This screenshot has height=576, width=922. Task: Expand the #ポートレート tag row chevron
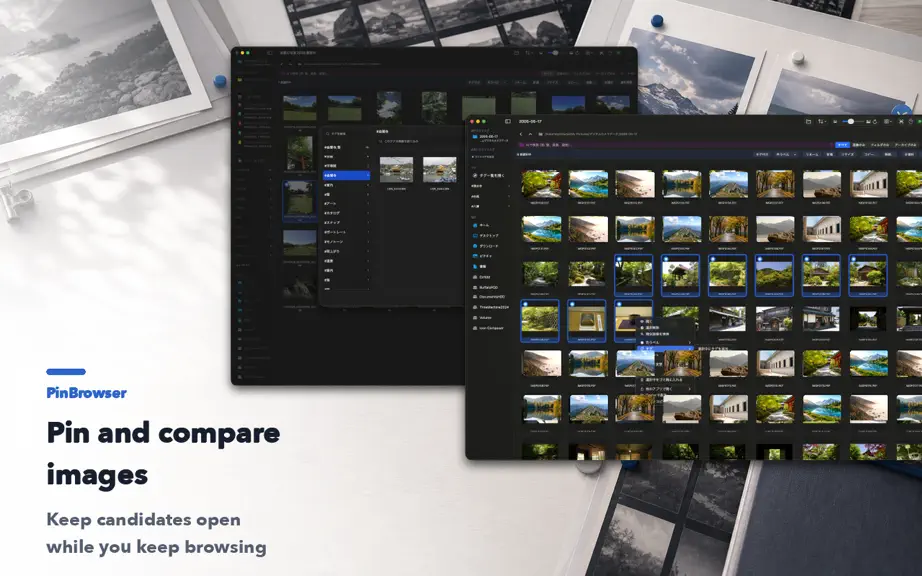pos(368,232)
